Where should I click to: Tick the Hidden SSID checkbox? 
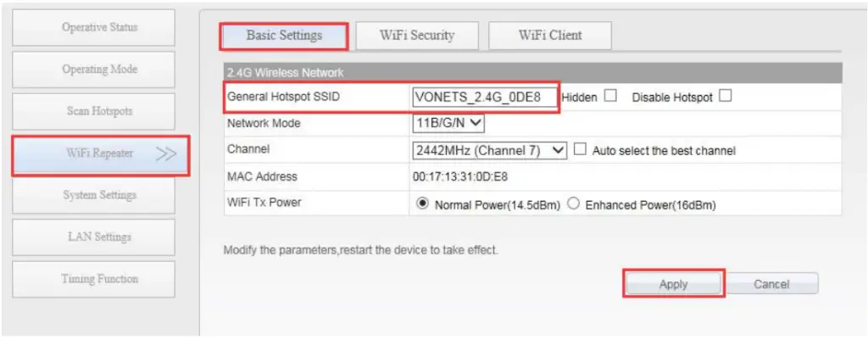610,97
